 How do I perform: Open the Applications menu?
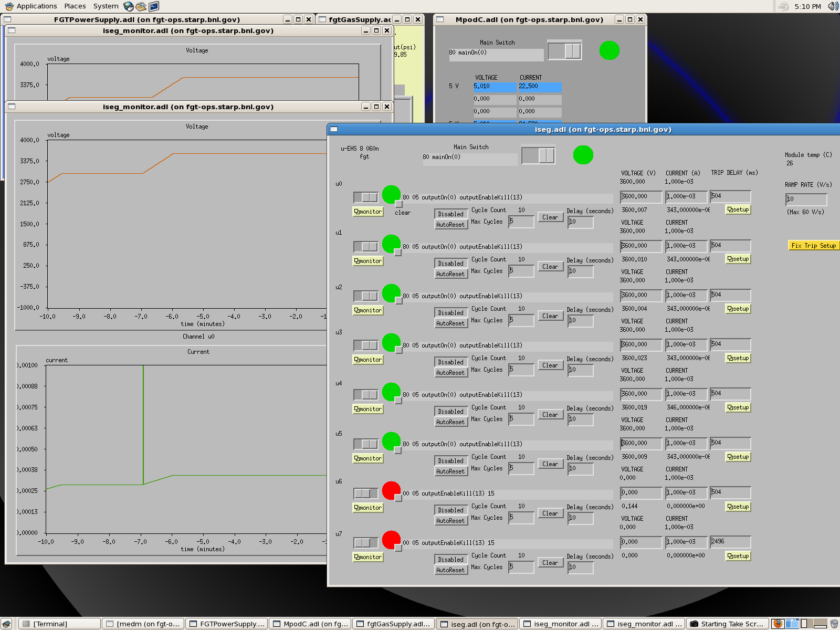pyautogui.click(x=31, y=6)
